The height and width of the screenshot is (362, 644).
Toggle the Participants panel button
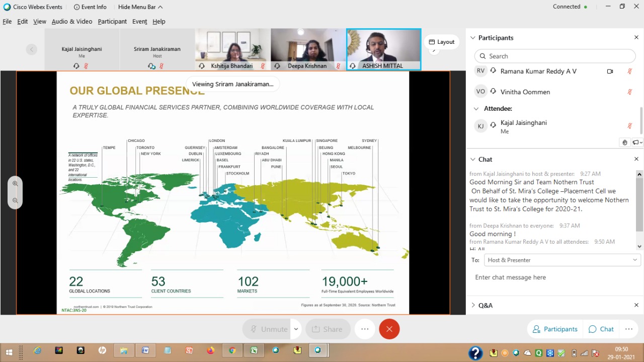click(555, 329)
